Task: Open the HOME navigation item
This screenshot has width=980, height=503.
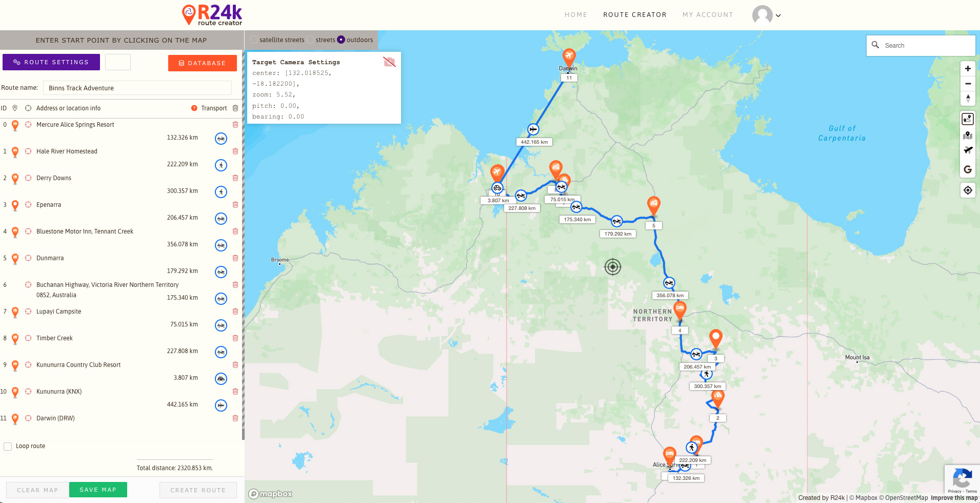Action: pyautogui.click(x=576, y=14)
